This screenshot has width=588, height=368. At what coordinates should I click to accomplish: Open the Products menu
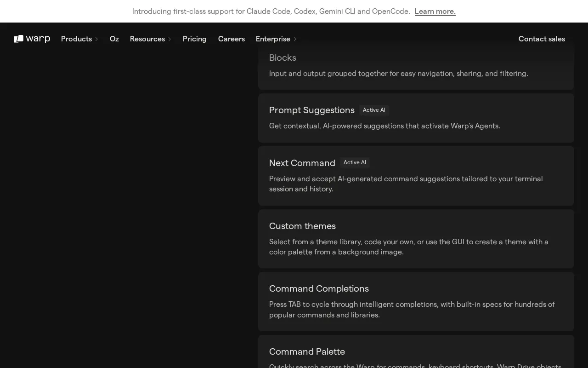(x=76, y=39)
